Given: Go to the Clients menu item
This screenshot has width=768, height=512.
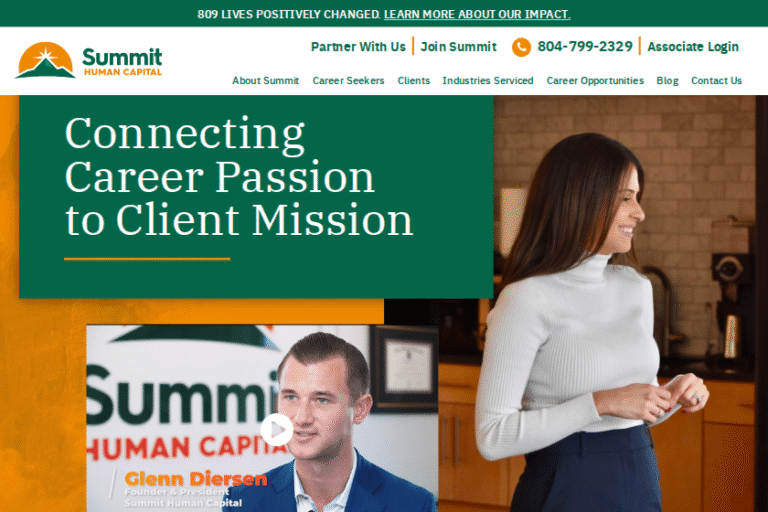Looking at the screenshot, I should point(413,80).
